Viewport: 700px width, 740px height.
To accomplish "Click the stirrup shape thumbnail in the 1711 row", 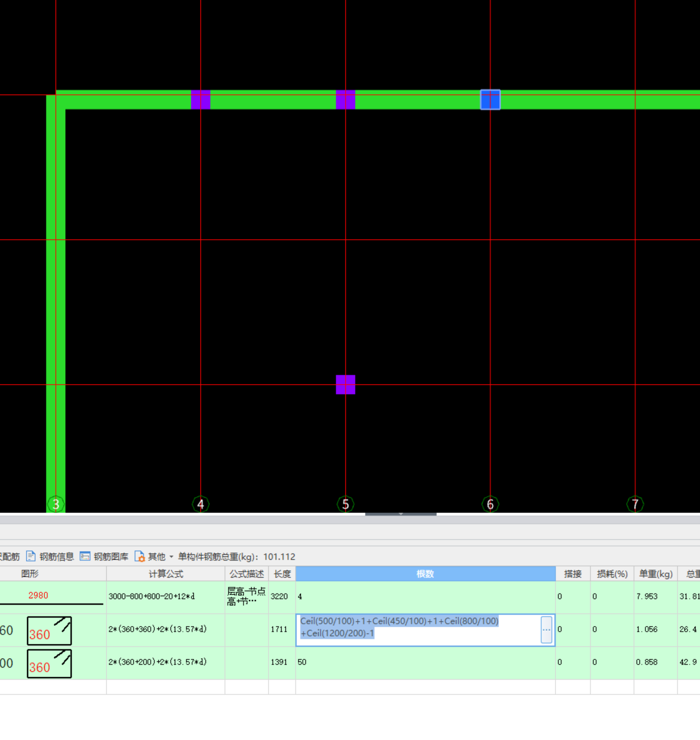I will 49,631.
